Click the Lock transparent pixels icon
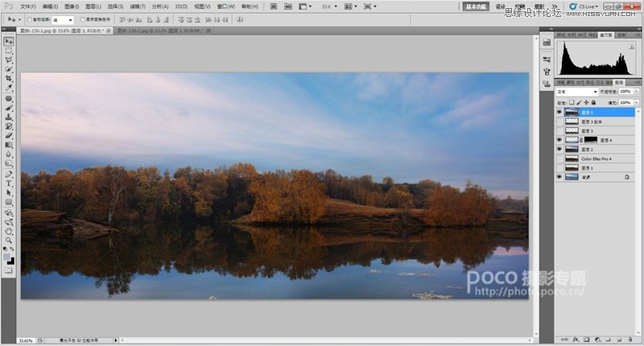644x346 pixels. [572, 102]
